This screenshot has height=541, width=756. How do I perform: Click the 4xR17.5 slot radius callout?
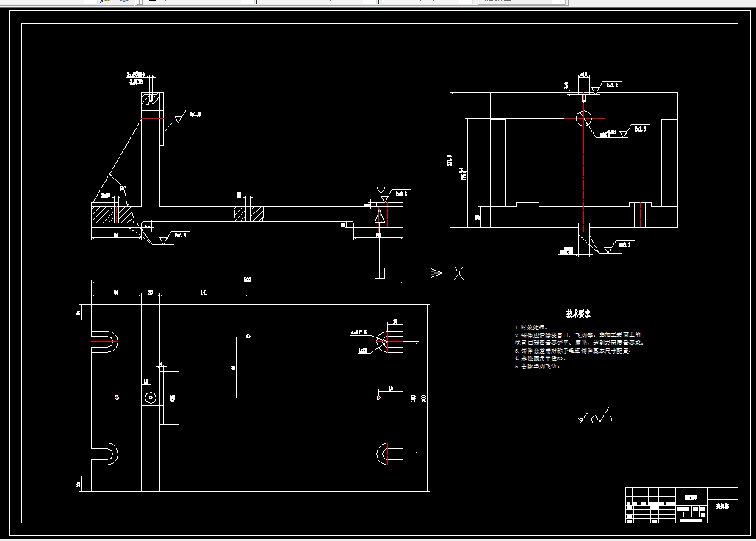[x=359, y=332]
